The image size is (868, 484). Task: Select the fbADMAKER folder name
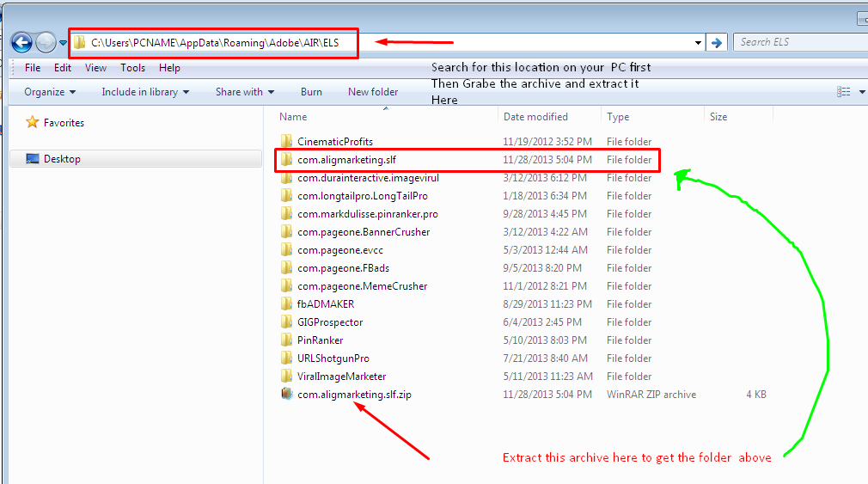pos(326,304)
